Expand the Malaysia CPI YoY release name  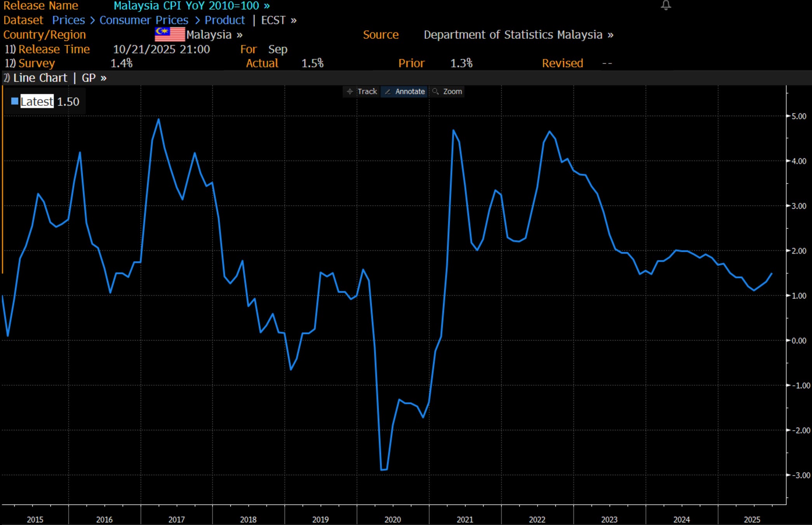pyautogui.click(x=191, y=6)
